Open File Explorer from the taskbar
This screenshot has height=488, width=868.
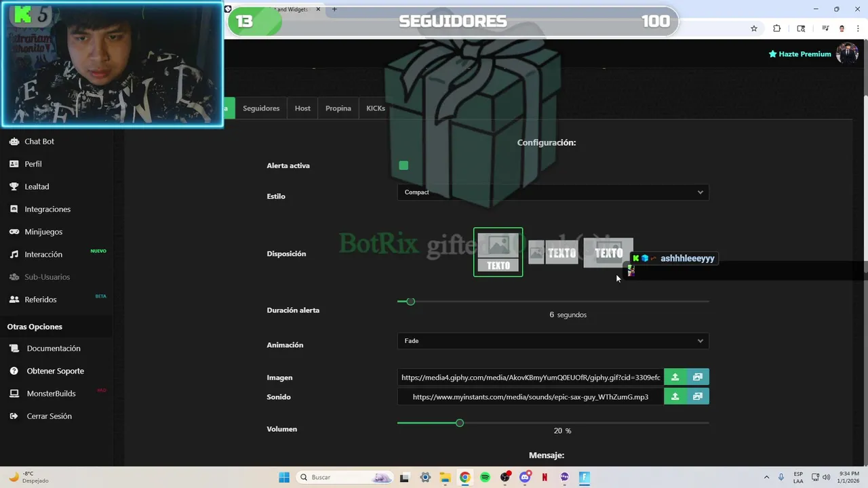click(x=445, y=477)
